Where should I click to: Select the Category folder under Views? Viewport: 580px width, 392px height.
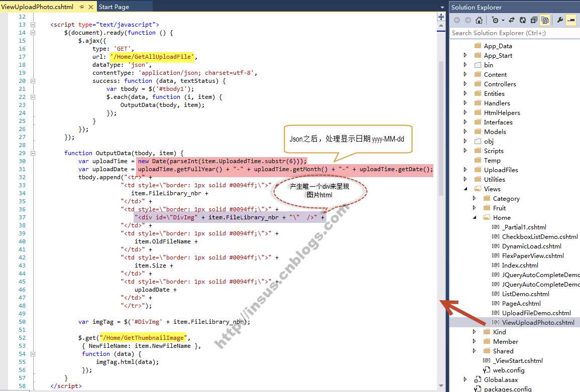coord(506,199)
